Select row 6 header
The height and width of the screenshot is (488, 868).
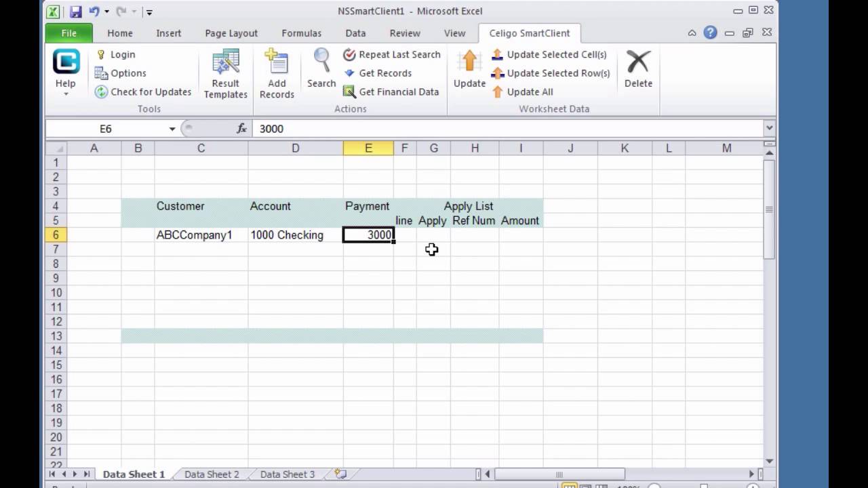point(56,235)
